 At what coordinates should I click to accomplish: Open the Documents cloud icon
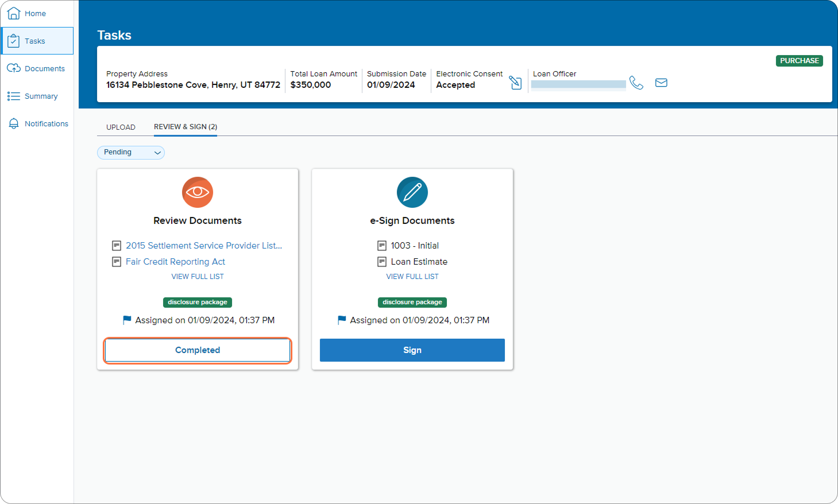[14, 68]
